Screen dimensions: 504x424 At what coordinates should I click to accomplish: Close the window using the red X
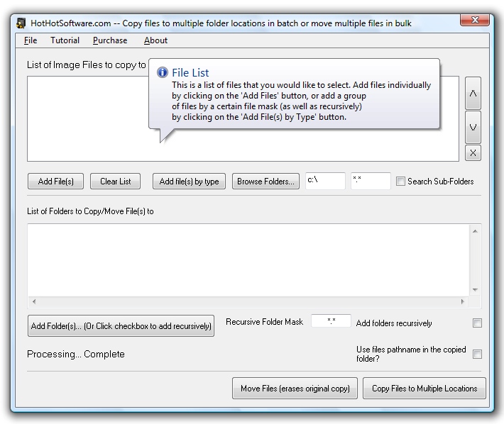coord(475,20)
